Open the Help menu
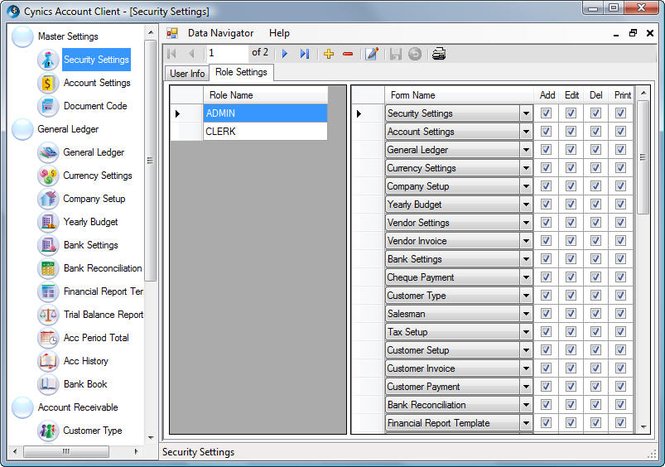The width and height of the screenshot is (665, 467). coord(279,33)
